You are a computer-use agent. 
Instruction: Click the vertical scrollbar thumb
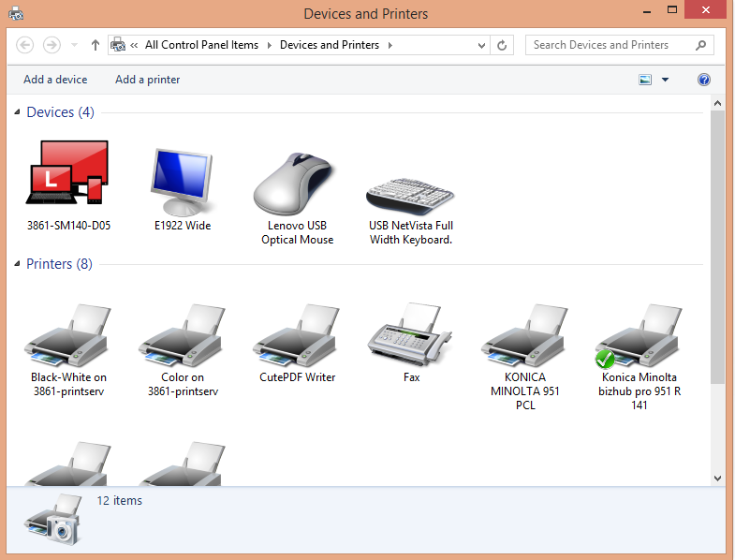click(717, 247)
